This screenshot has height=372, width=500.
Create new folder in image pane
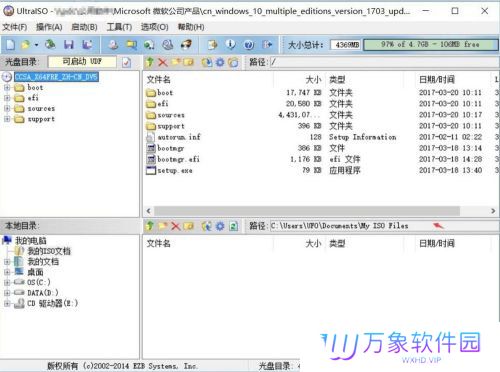coord(176,62)
